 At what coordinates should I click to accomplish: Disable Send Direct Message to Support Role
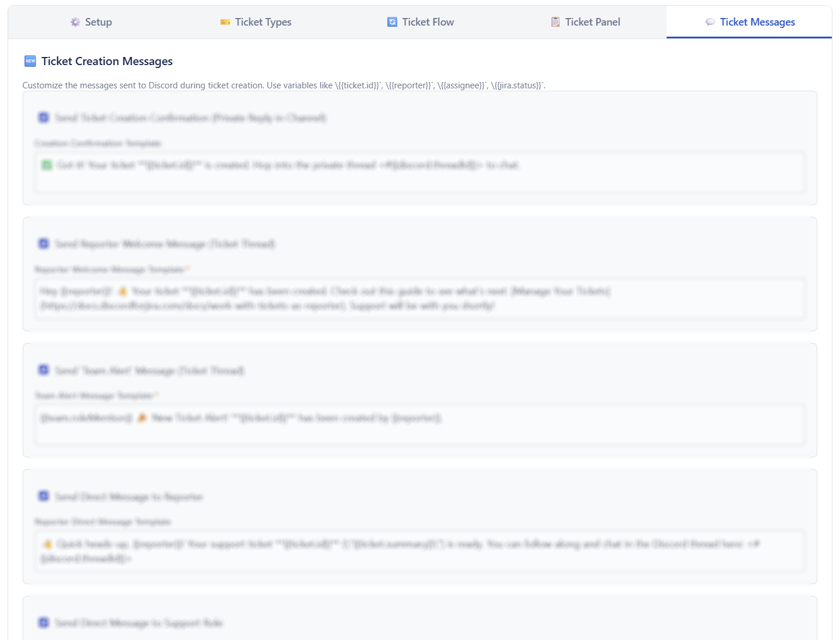(44, 622)
